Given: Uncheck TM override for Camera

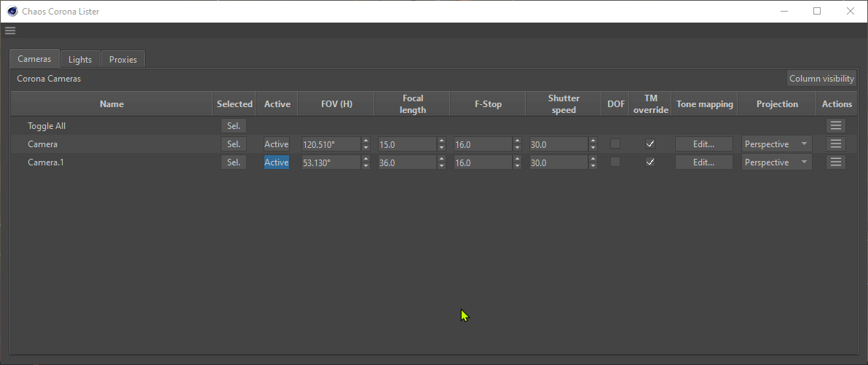Looking at the screenshot, I should tap(650, 144).
